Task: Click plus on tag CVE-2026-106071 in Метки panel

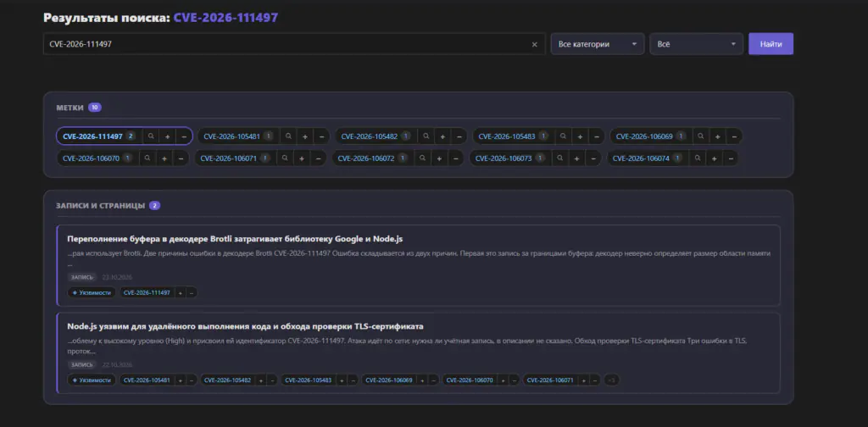Action: pos(301,158)
